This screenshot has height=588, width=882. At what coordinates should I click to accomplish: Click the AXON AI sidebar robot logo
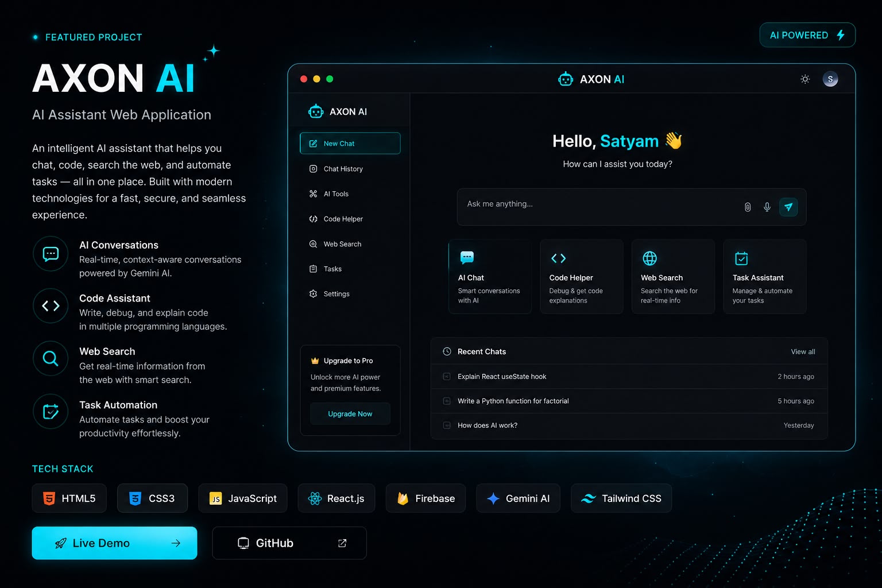point(316,111)
